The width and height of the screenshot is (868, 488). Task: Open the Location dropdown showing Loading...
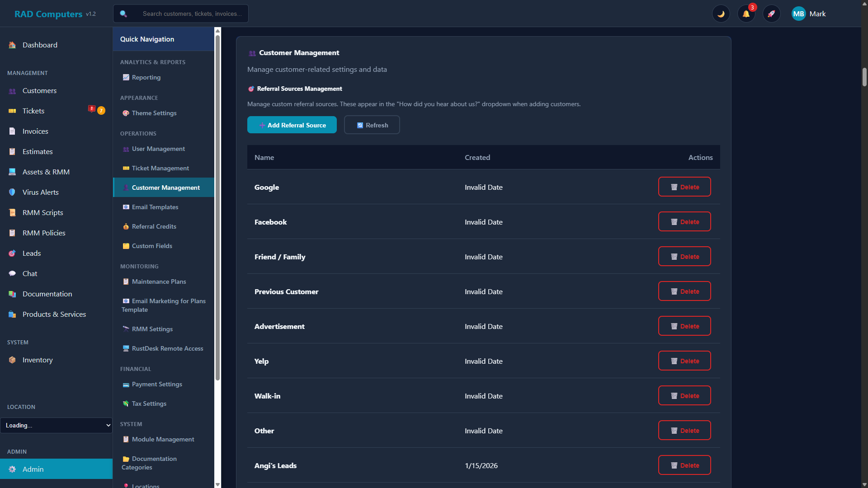(x=57, y=425)
